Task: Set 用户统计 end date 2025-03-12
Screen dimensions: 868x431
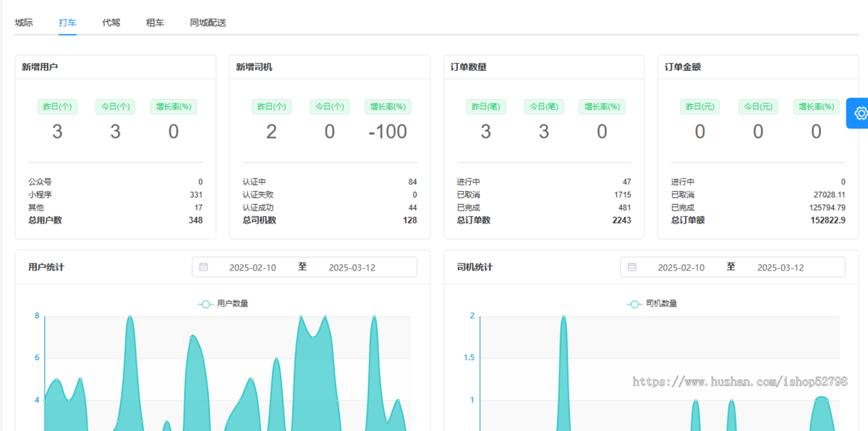Action: click(x=352, y=267)
